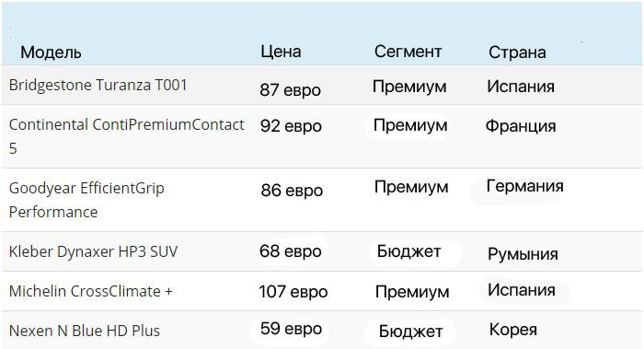Select Goodyear EfficientGrip Performance model name
644x349 pixels.
[x=86, y=200]
